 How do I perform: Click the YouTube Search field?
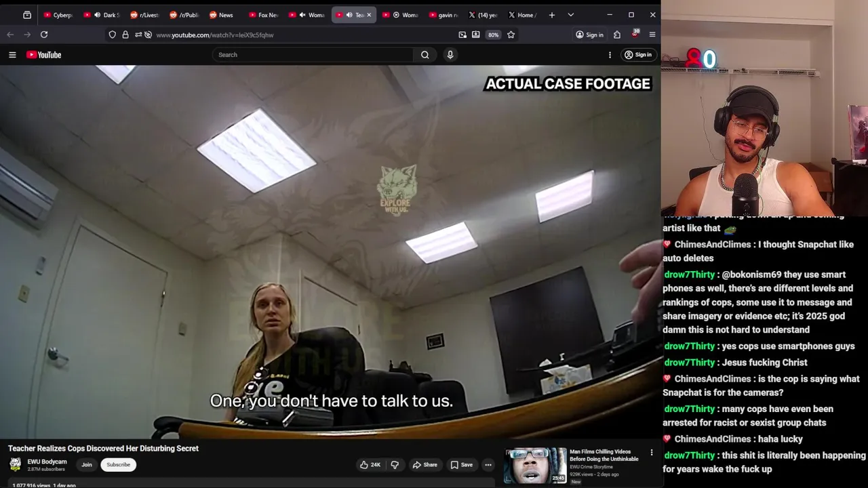(x=313, y=55)
